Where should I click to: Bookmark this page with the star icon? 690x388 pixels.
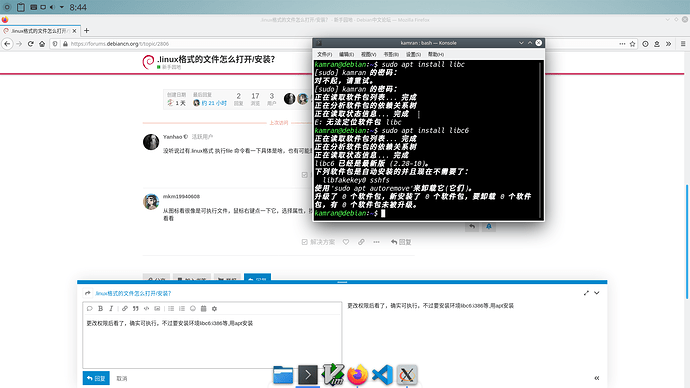[632, 44]
